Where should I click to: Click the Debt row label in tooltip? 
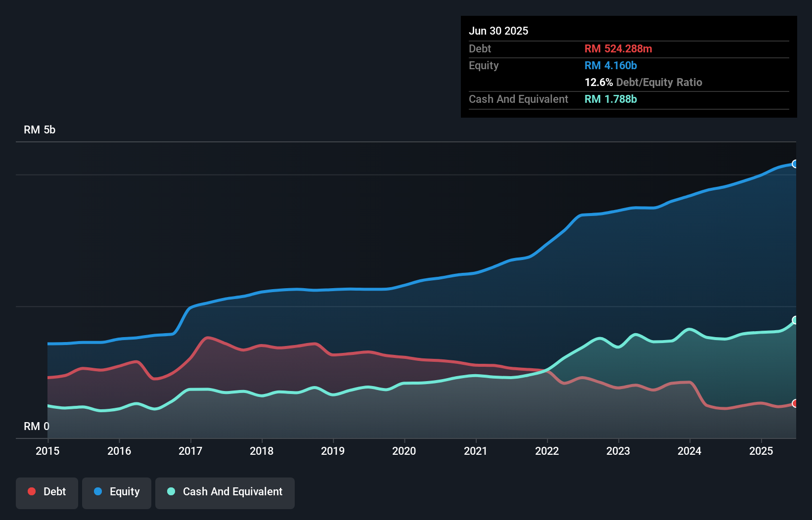(480, 48)
